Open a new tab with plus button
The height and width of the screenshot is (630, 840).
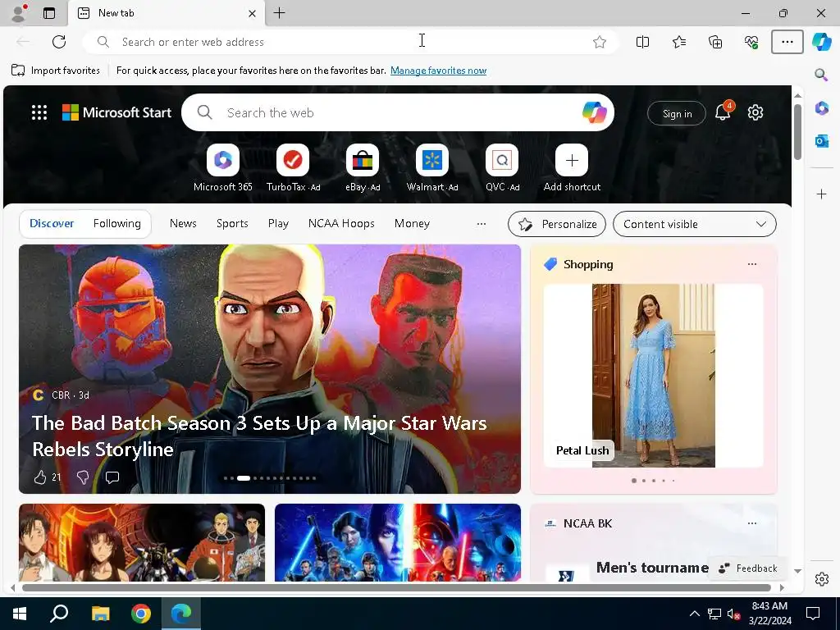(279, 13)
